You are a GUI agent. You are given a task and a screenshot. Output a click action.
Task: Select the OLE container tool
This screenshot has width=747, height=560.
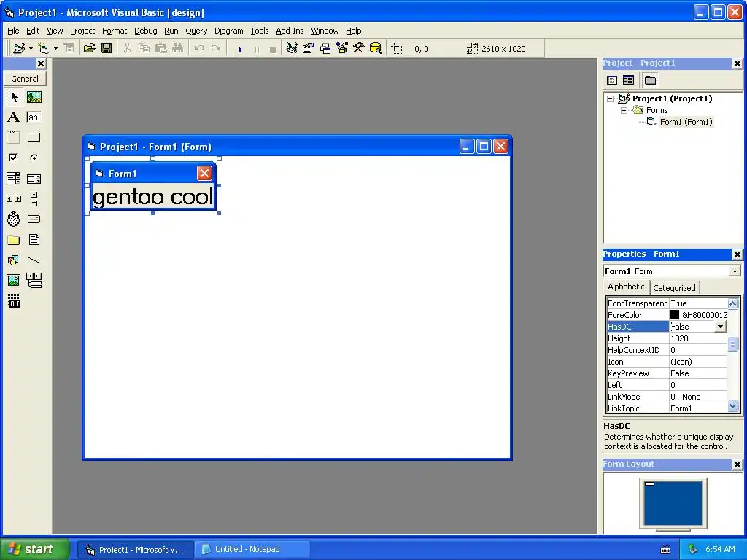pos(14,301)
